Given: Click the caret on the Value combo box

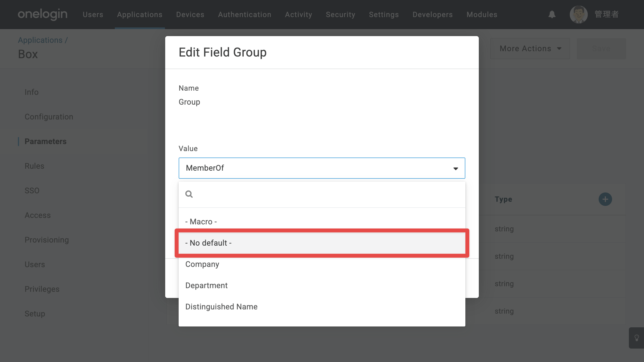Looking at the screenshot, I should click(x=456, y=168).
